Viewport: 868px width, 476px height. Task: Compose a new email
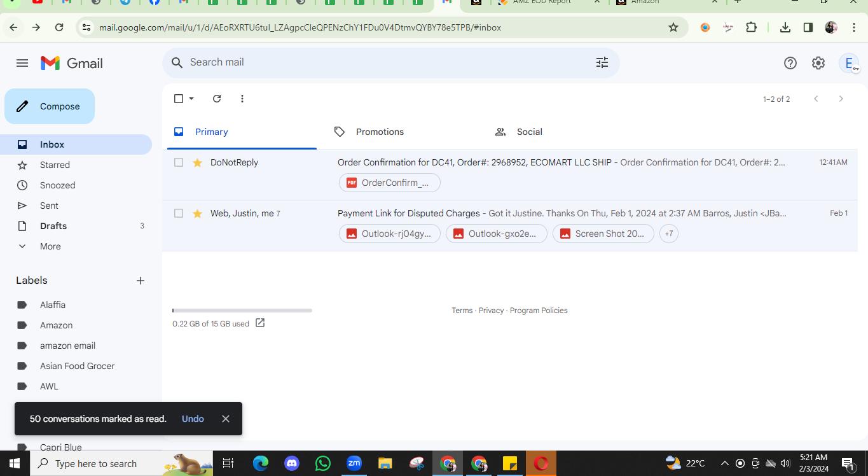pos(50,106)
